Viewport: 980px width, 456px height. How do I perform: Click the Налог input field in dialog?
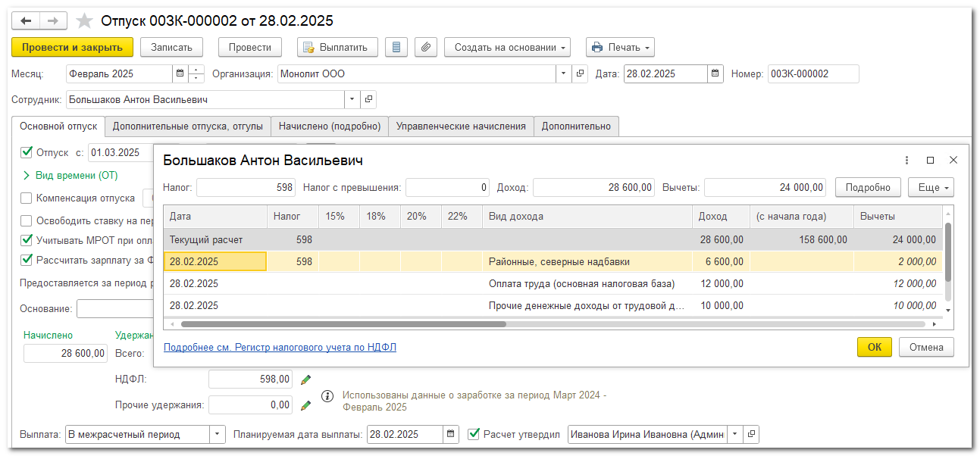point(246,188)
